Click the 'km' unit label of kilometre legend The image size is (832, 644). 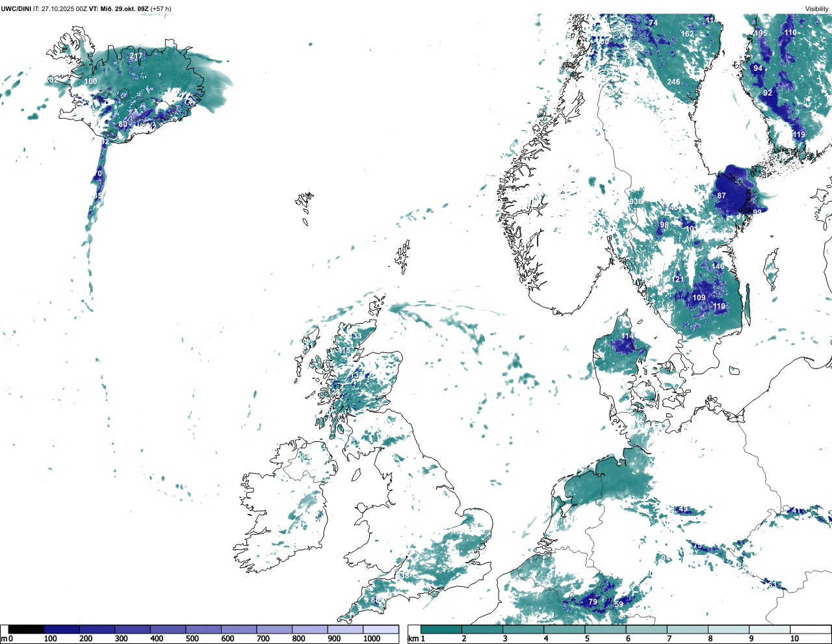click(x=413, y=639)
